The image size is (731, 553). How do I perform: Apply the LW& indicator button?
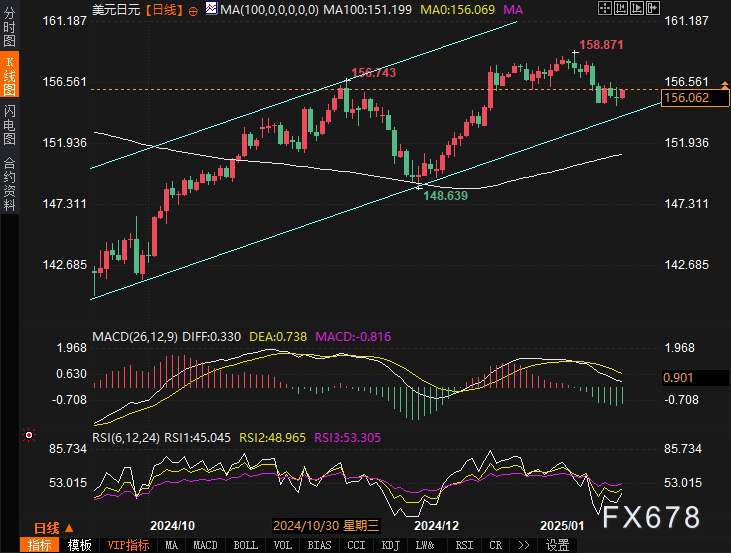tap(425, 545)
